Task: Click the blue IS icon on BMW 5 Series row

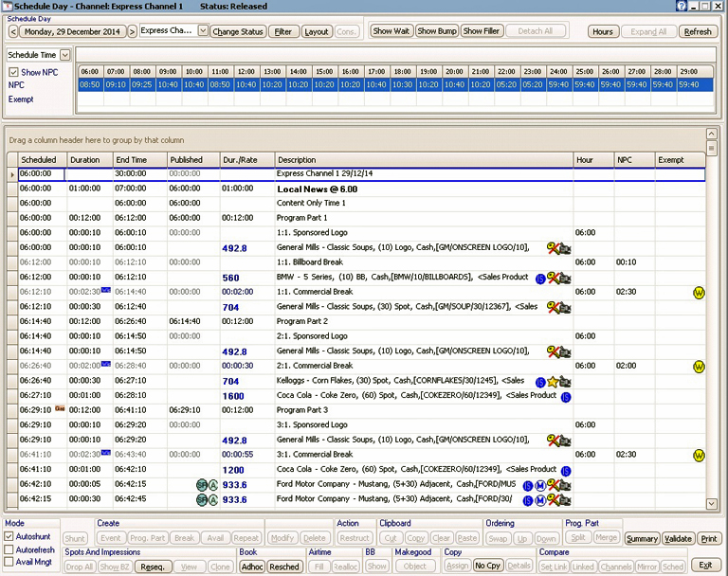Action: 540,279
